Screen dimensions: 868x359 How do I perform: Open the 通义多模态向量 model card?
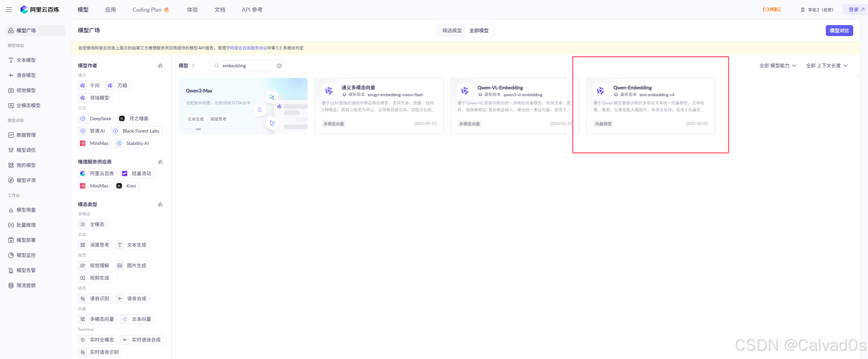click(379, 106)
